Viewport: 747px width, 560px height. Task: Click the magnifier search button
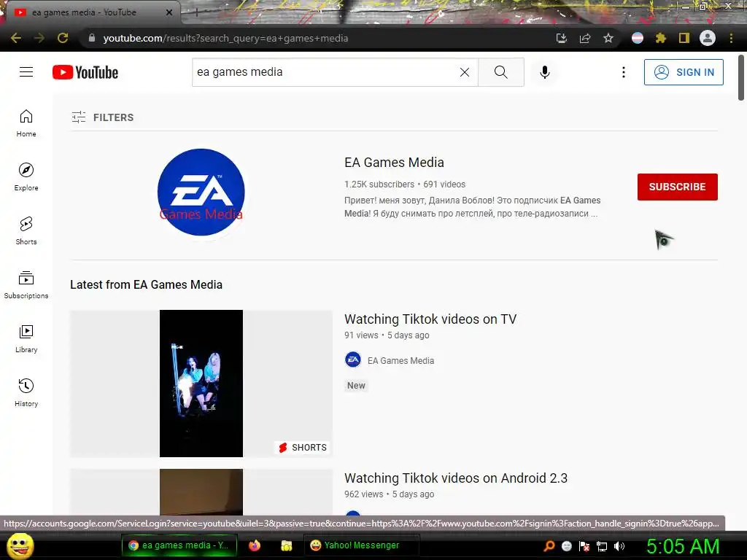point(500,72)
